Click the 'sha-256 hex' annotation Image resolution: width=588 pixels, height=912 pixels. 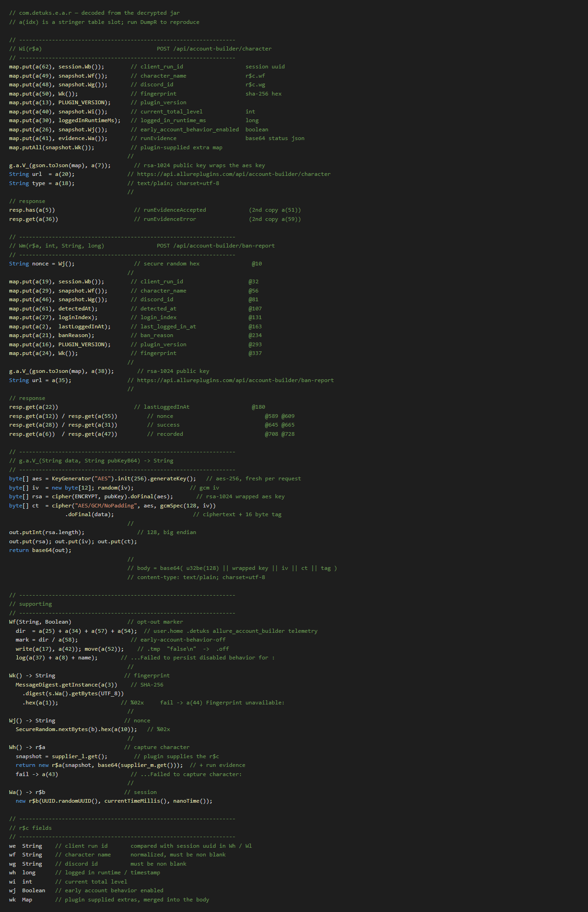click(263, 94)
